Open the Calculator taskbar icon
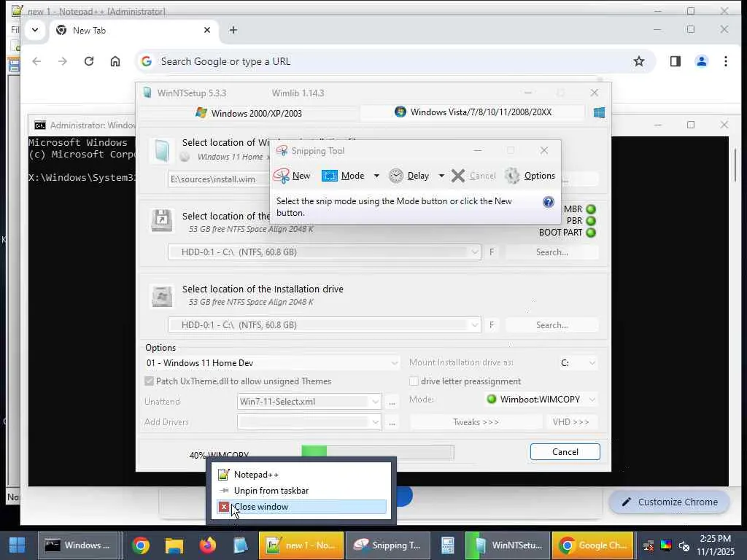This screenshot has width=747, height=560. (x=448, y=545)
